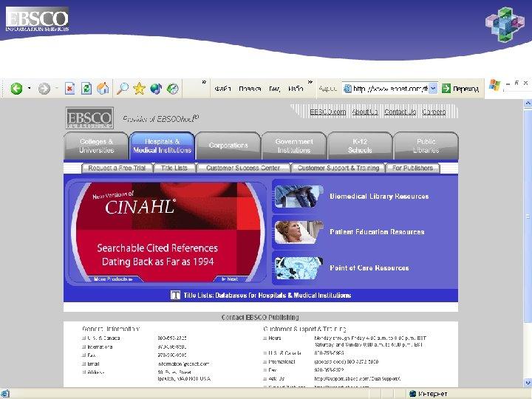Open the Back button dropdown arrow

pos(29,89)
